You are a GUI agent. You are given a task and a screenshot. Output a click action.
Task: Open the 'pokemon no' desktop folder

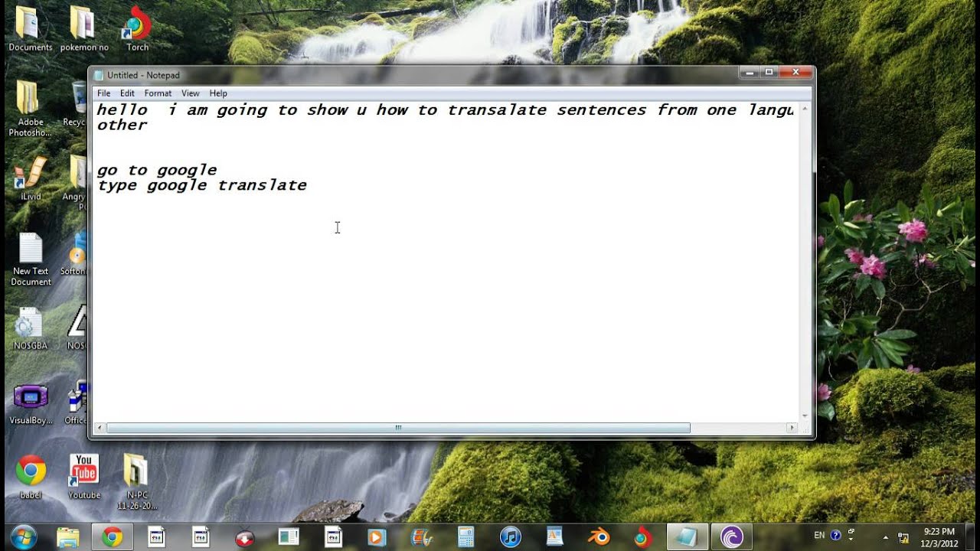[84, 29]
